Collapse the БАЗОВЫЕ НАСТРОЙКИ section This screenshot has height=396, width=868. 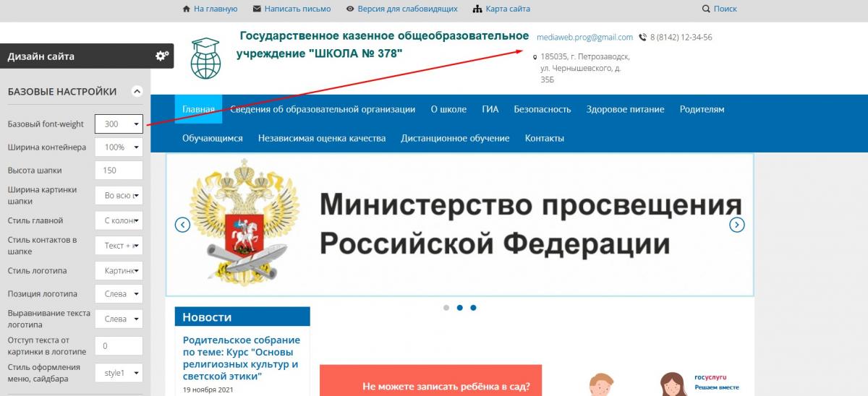[137, 92]
